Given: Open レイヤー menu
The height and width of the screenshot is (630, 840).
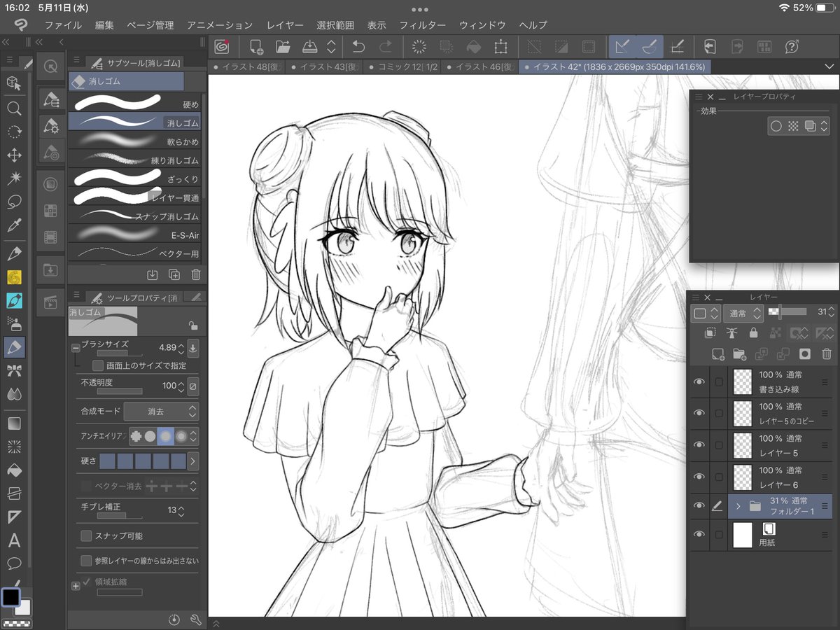Looking at the screenshot, I should [286, 25].
